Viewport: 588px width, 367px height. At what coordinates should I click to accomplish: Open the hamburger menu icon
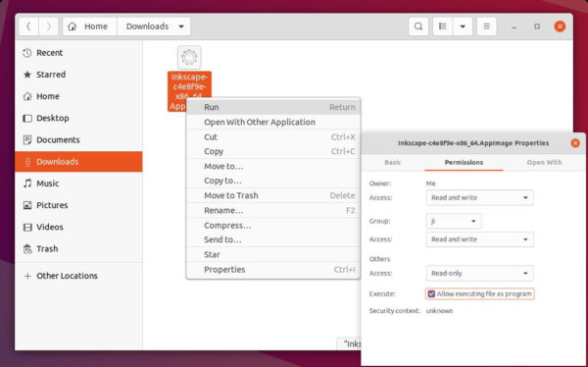coord(486,26)
